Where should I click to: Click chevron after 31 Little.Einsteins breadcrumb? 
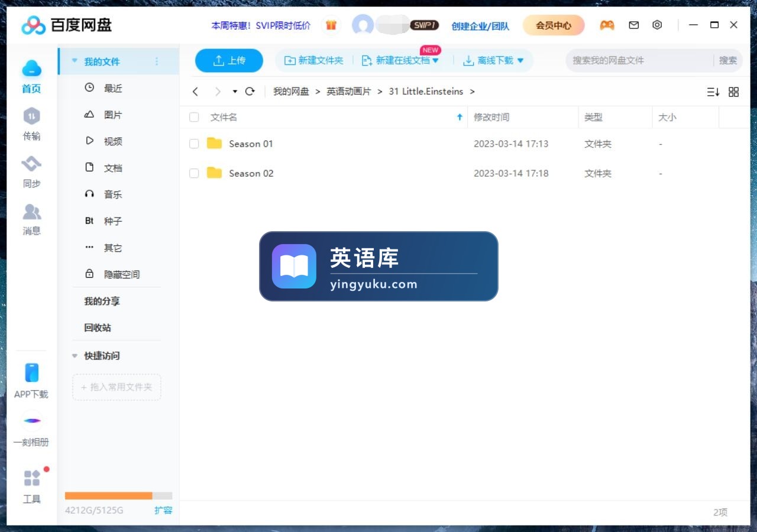click(x=472, y=92)
